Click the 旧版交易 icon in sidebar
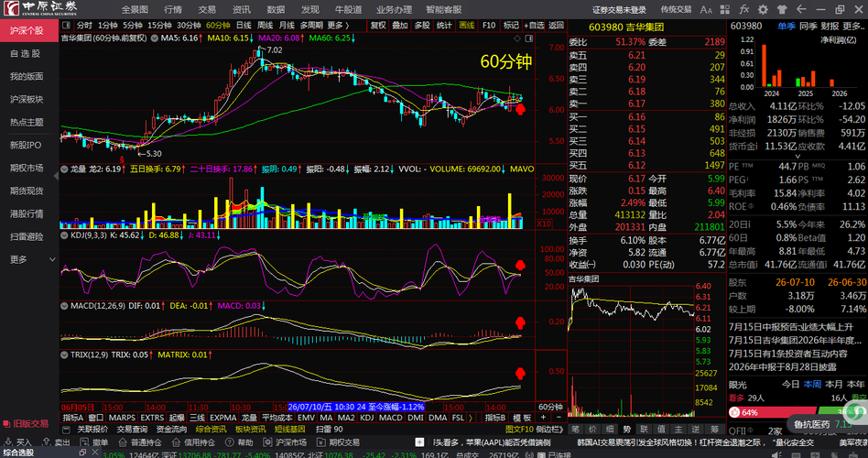Screen dimensions: 868x458 tap(6, 424)
